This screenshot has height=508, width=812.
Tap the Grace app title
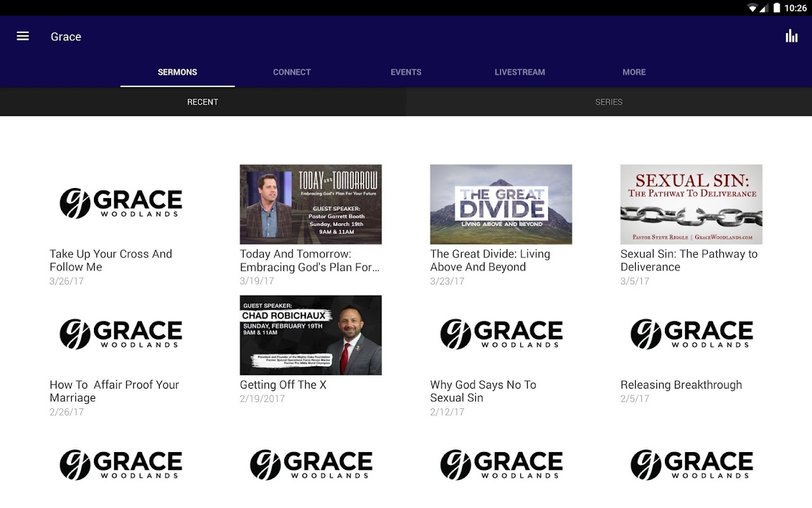tap(66, 36)
